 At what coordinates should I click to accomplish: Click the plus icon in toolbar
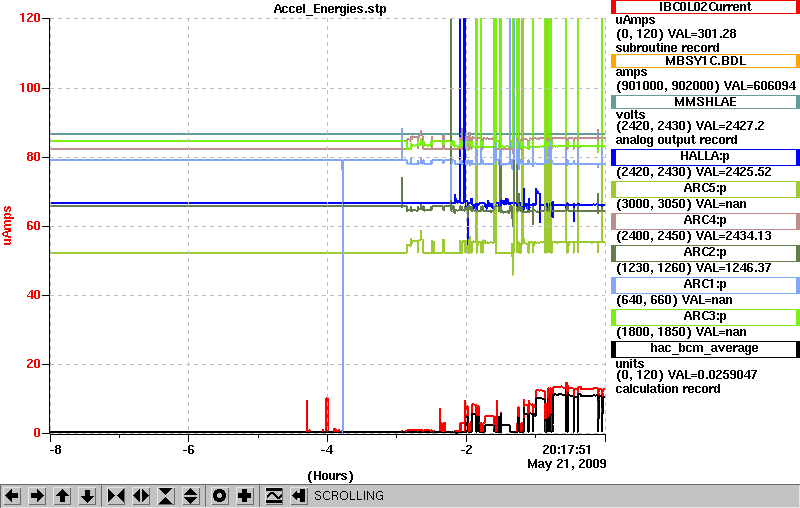pyautogui.click(x=245, y=496)
